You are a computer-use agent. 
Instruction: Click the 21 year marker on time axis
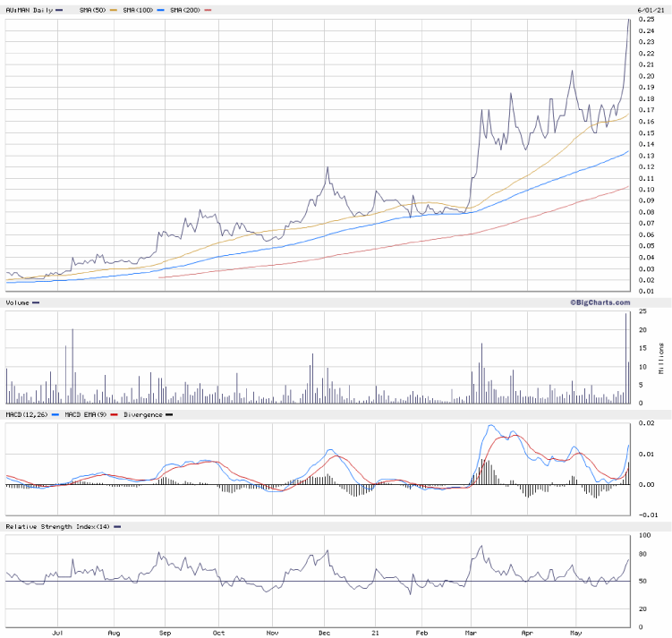(375, 631)
